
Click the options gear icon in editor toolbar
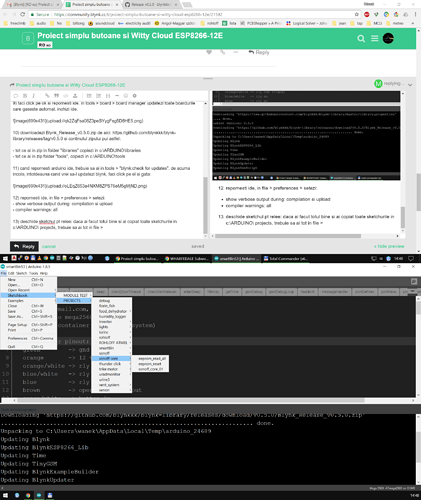[x=135, y=96]
